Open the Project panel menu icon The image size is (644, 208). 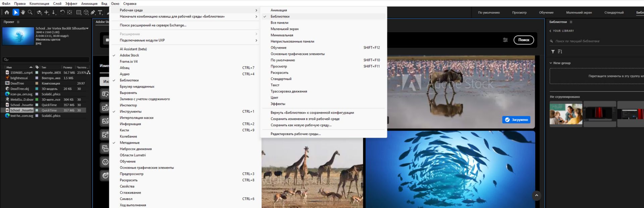18,22
